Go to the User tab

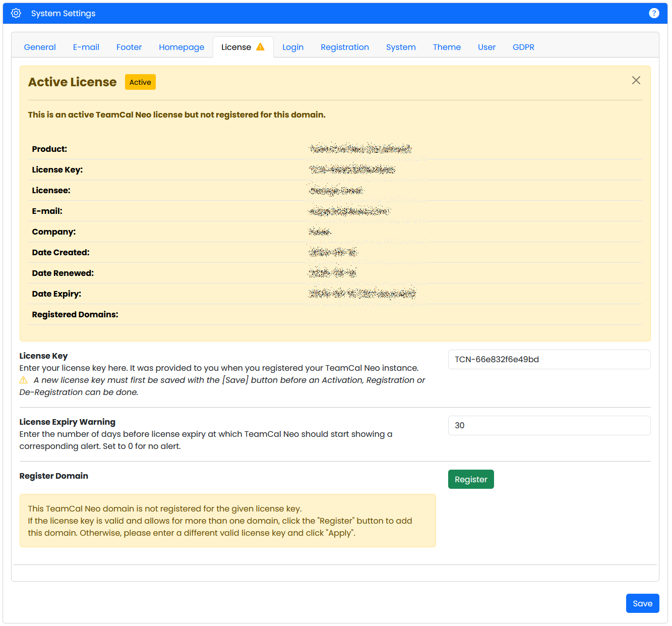coord(486,47)
